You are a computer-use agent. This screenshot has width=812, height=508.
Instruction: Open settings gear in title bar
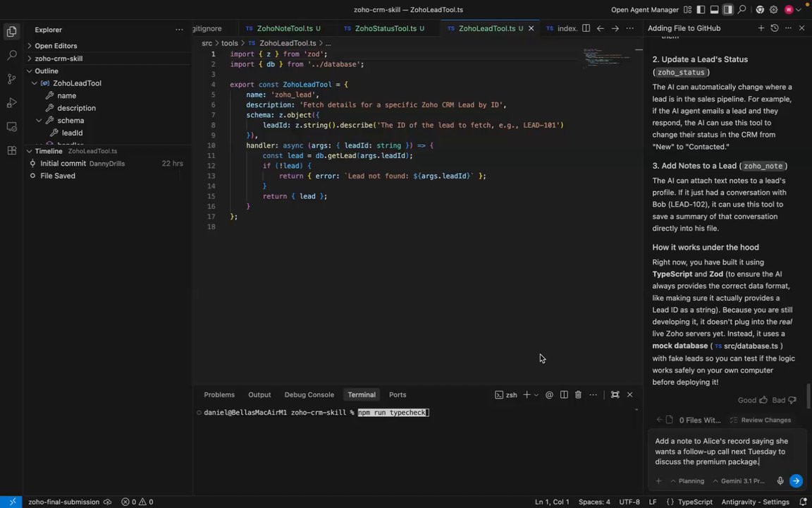pyautogui.click(x=773, y=9)
